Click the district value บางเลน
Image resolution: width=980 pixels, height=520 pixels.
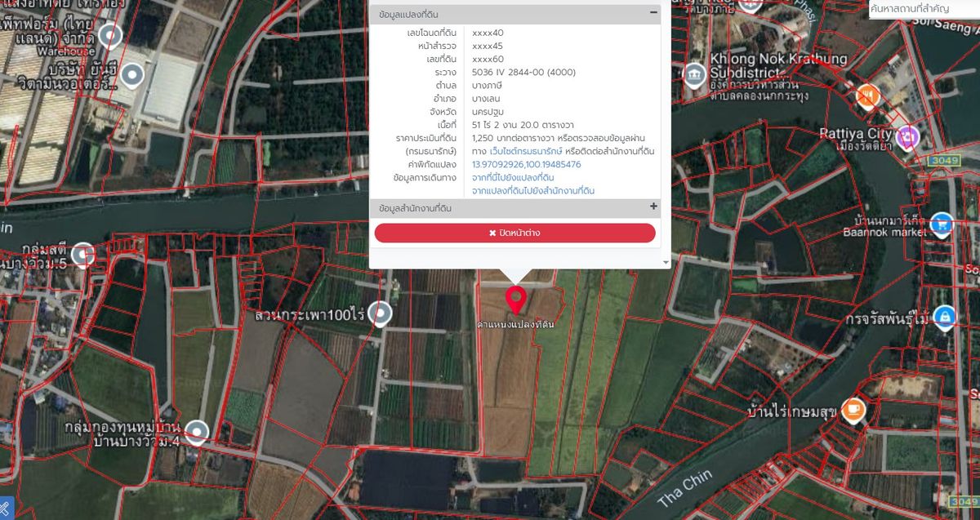486,98
